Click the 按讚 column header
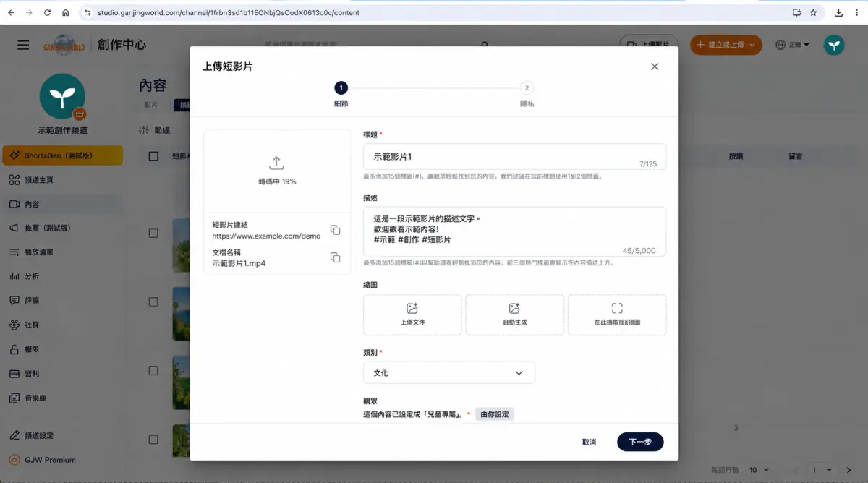The image size is (868, 483). click(736, 156)
